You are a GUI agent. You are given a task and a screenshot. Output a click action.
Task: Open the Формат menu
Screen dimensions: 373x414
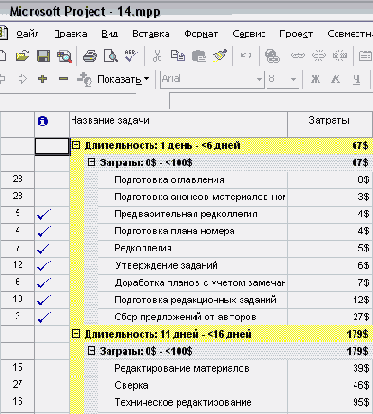pyautogui.click(x=201, y=34)
